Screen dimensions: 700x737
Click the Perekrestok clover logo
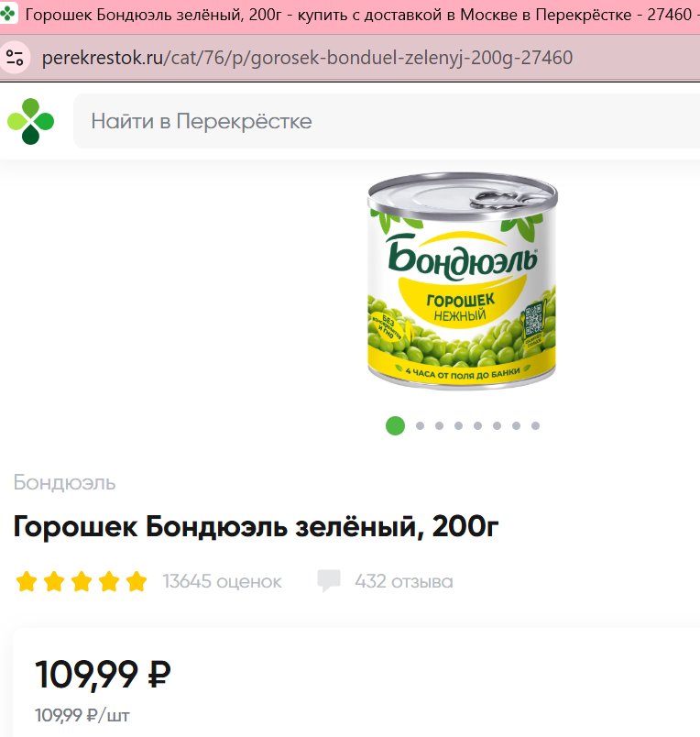point(30,121)
